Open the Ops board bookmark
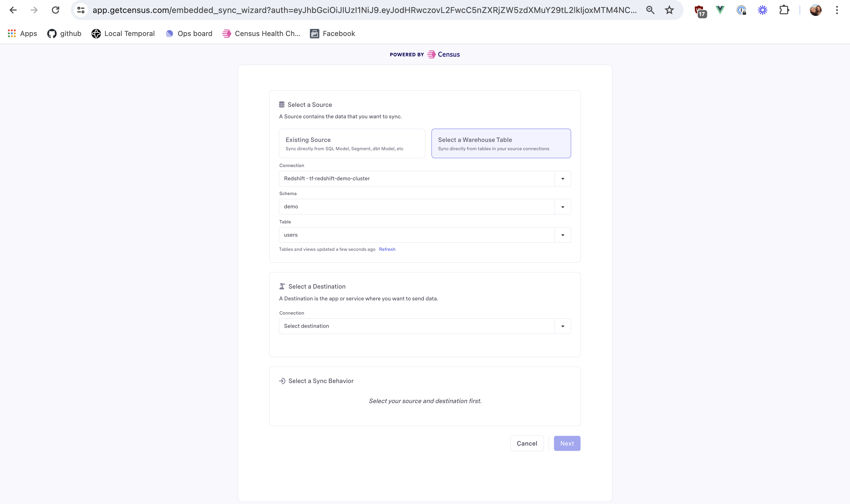Viewport: 850px width, 504px height. tap(189, 34)
